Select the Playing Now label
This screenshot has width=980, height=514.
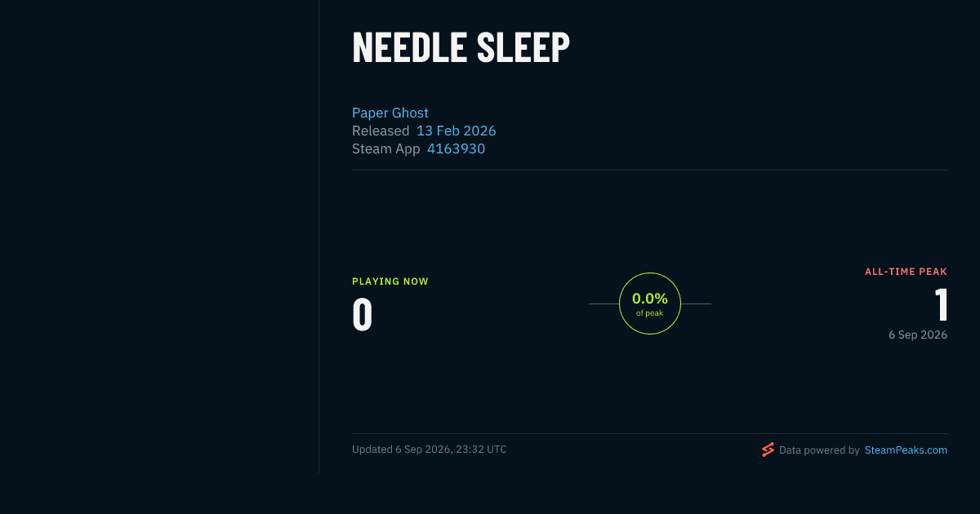pyautogui.click(x=390, y=281)
